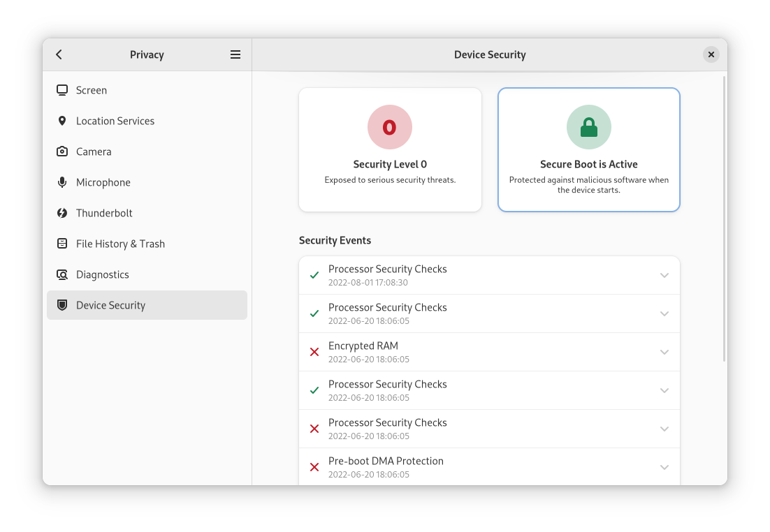Click the Device Security shield icon
The image size is (770, 532).
click(x=62, y=305)
